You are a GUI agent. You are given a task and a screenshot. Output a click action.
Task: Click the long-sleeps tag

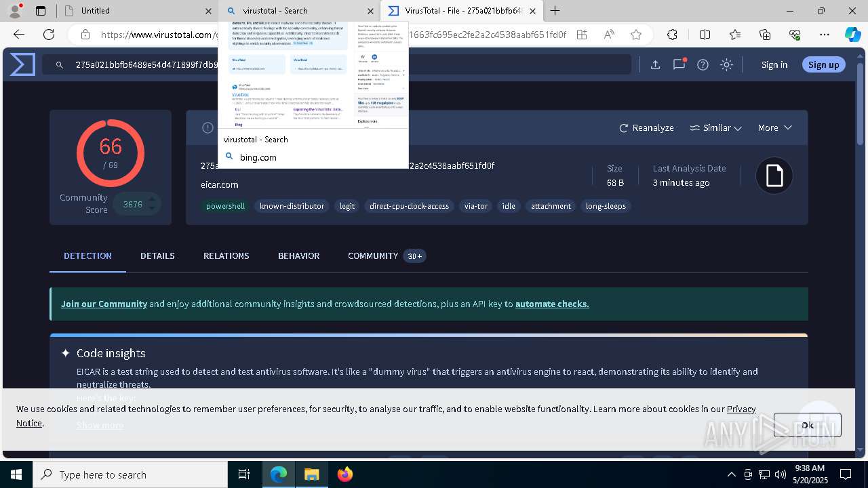(x=606, y=206)
